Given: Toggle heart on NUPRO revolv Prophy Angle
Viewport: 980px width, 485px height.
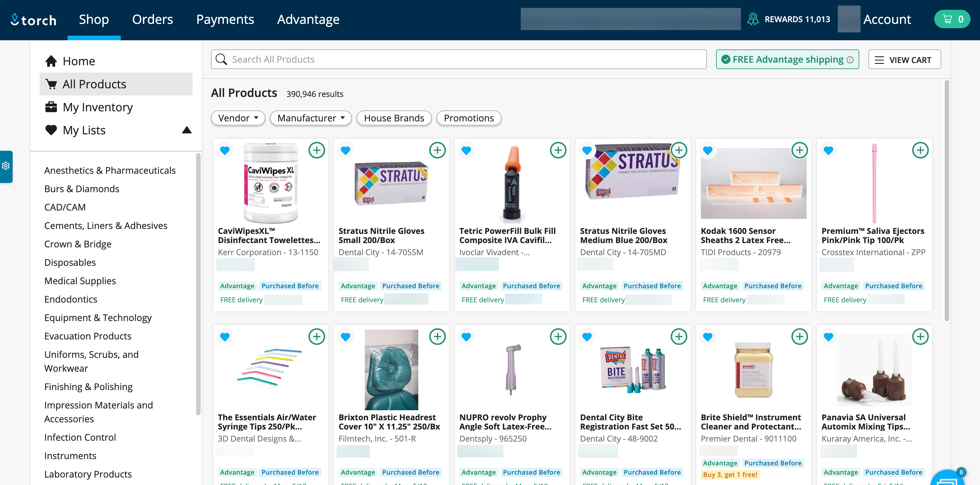Looking at the screenshot, I should [466, 337].
